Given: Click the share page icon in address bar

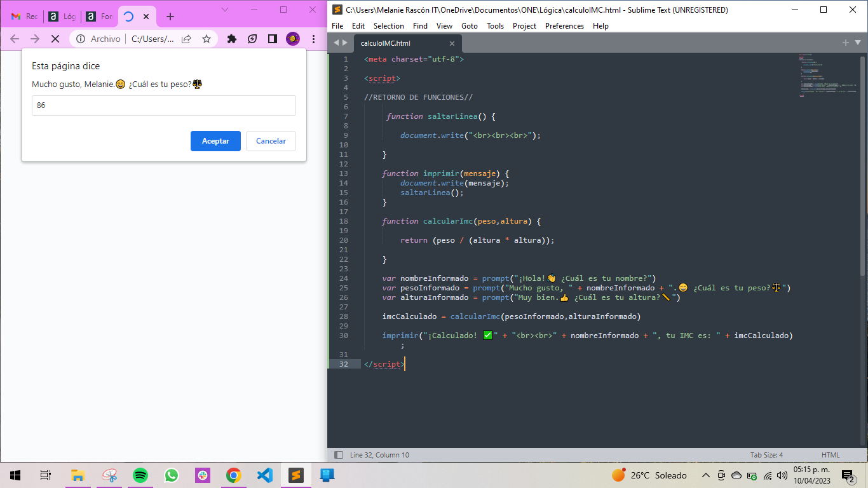Looking at the screenshot, I should tap(186, 39).
